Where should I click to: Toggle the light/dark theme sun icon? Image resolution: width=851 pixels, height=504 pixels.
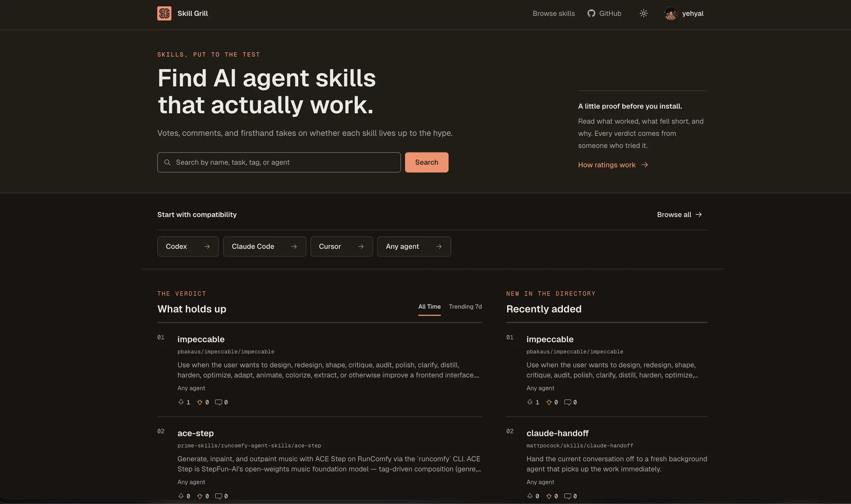tap(644, 13)
